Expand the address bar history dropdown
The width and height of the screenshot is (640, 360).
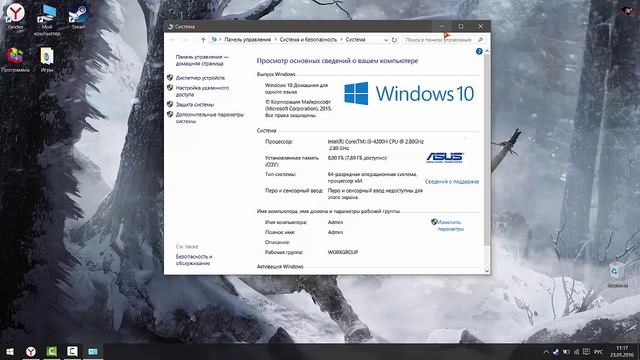point(386,40)
